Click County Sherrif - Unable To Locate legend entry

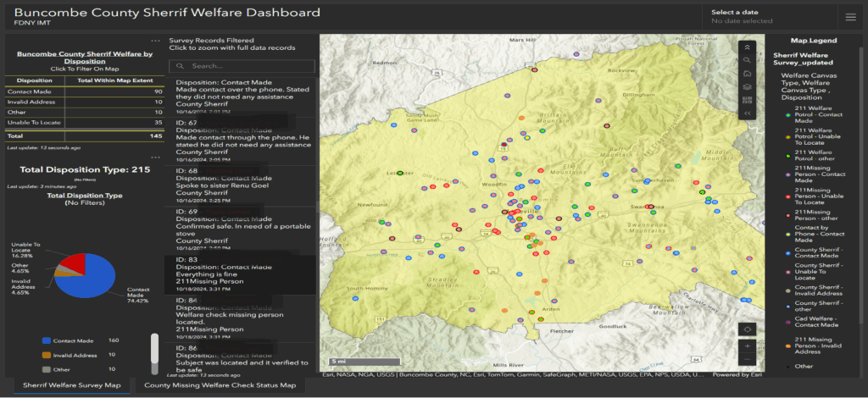(x=813, y=272)
